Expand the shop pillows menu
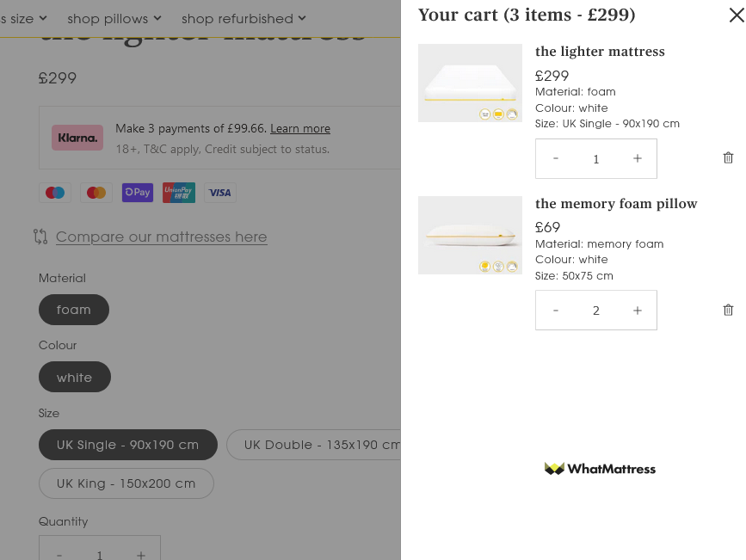This screenshot has height=560, width=746. (114, 19)
